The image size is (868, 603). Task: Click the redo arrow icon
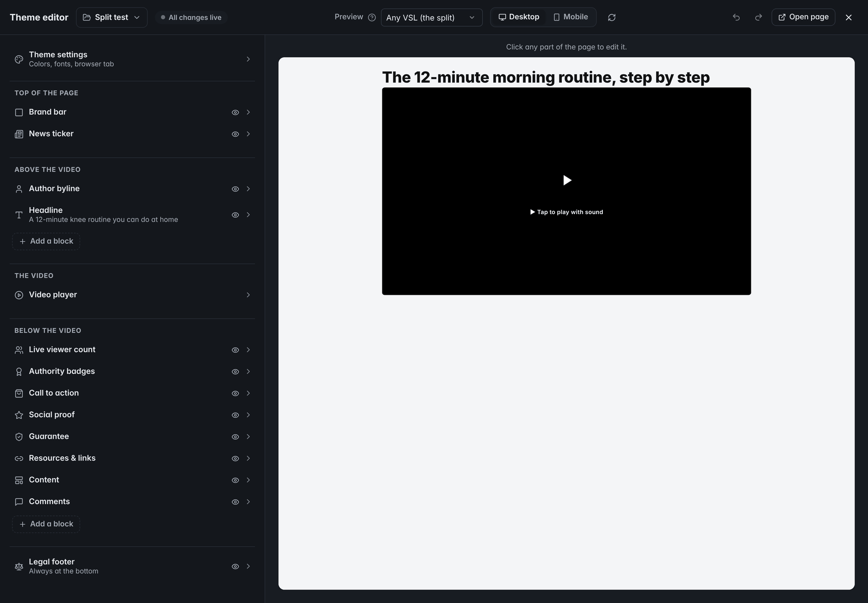759,17
